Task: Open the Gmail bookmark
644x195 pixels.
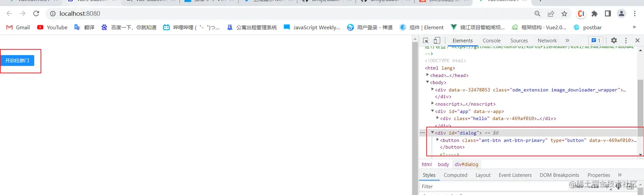Action: coord(18,27)
